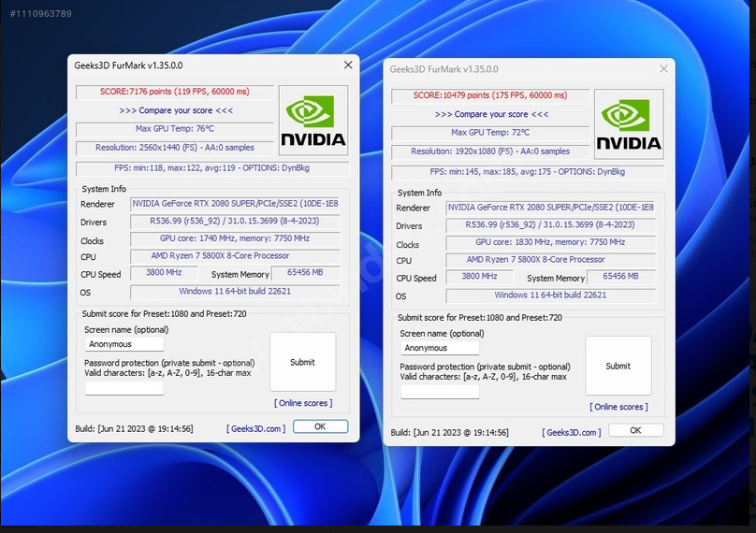Image resolution: width=756 pixels, height=533 pixels.
Task: Click OK in the right FurMark window
Action: pyautogui.click(x=635, y=430)
